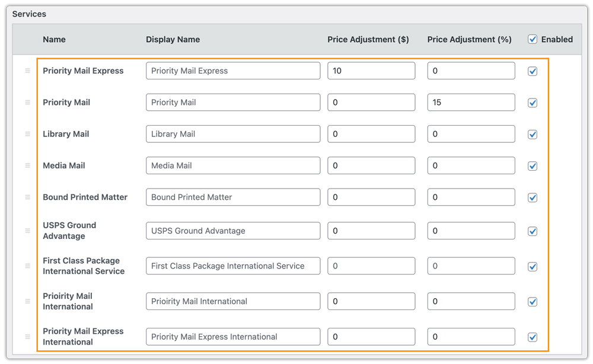Toggle Priority Mail Express International enabled checkbox
Screen dimensions: 593x364
tap(533, 337)
